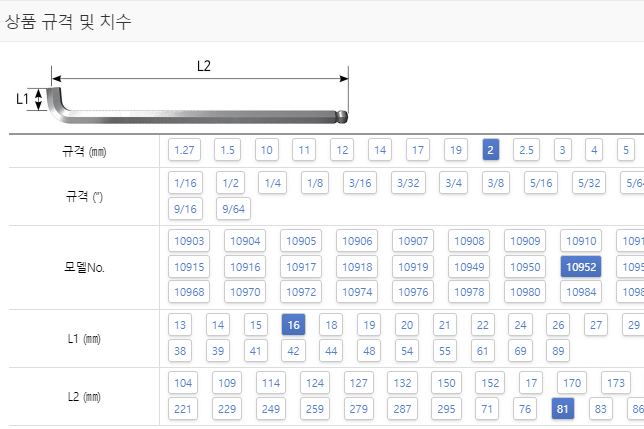Select the 1.27 mm size chip

(184, 150)
